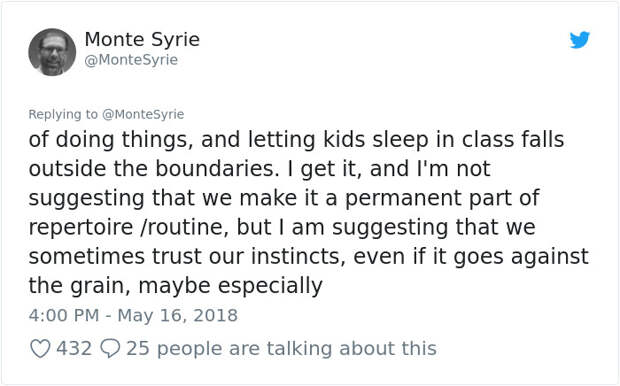This screenshot has height=386, width=620.
Task: Open the Monte Syrie display name
Action: pos(142,40)
